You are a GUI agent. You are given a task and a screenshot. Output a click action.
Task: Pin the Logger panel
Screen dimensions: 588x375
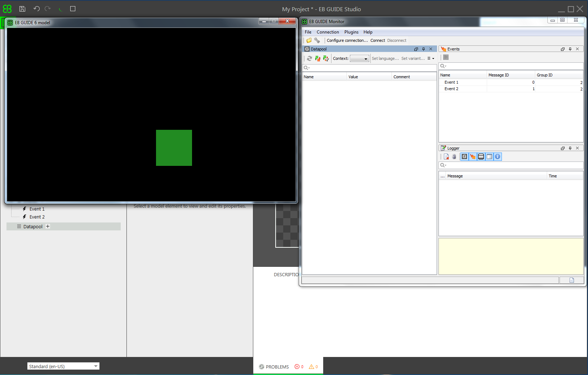[570, 148]
